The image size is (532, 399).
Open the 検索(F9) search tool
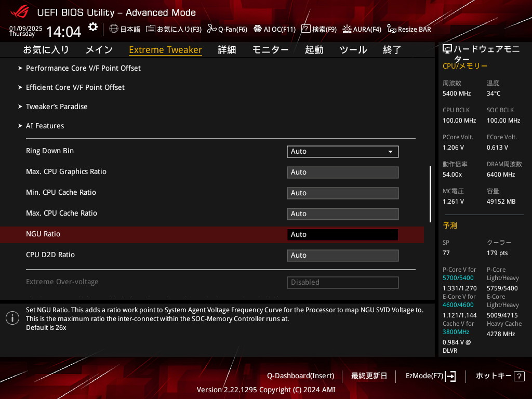[306, 29]
